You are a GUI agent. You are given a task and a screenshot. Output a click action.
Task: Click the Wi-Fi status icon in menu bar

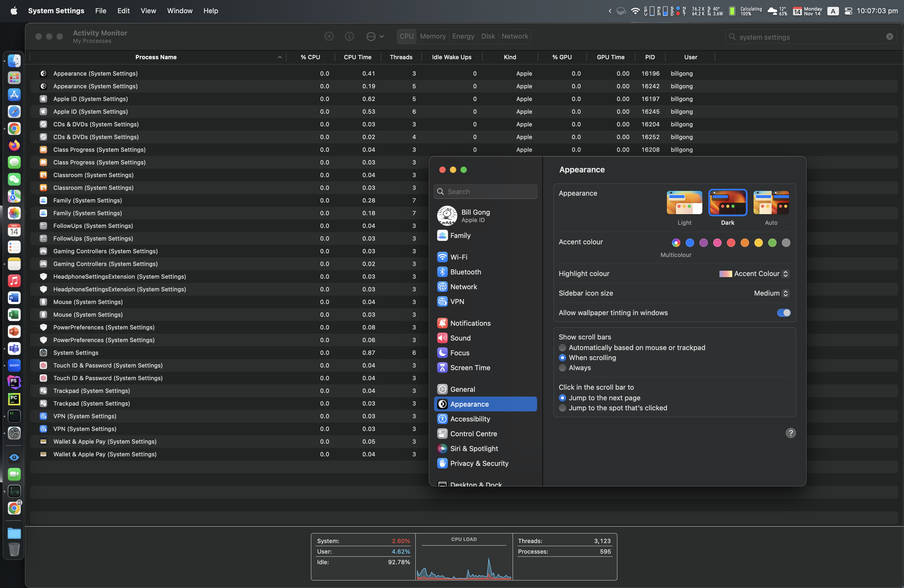point(635,11)
